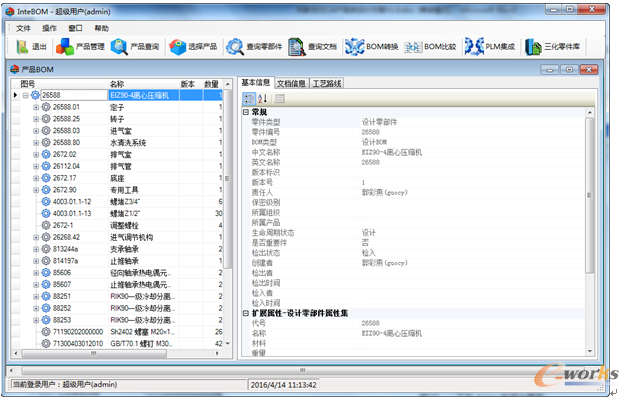
Task: Click the 退出 exit toolbar icon
Action: coord(22,47)
